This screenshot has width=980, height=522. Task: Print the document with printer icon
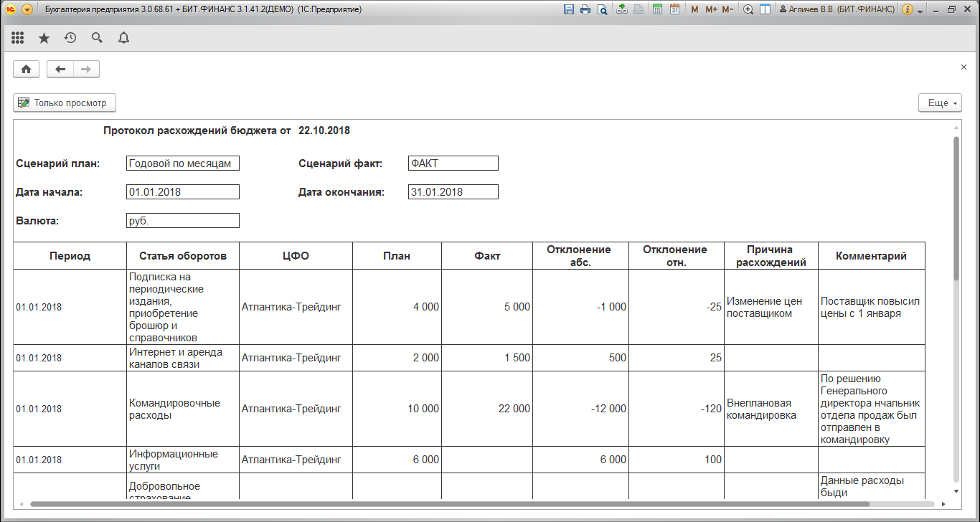tap(585, 10)
